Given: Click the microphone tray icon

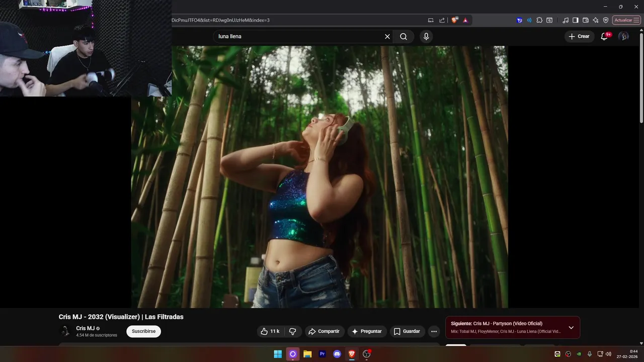Looking at the screenshot, I should (590, 354).
